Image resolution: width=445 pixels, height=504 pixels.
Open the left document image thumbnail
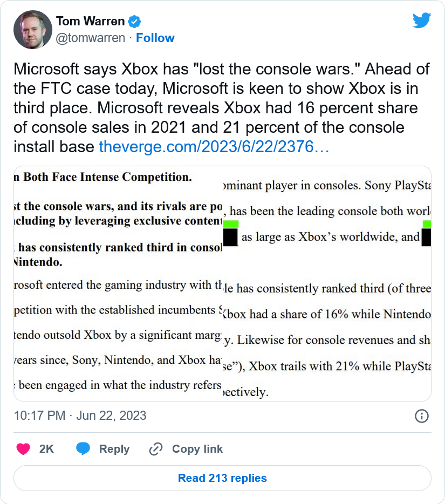tap(118, 283)
